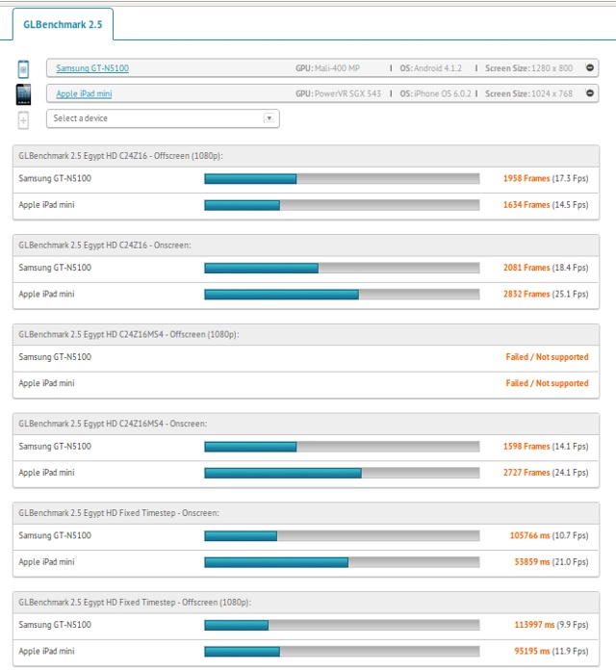Remove Samsung GT-N5100 from comparison
Image resolution: width=616 pixels, height=672 pixels.
point(590,68)
